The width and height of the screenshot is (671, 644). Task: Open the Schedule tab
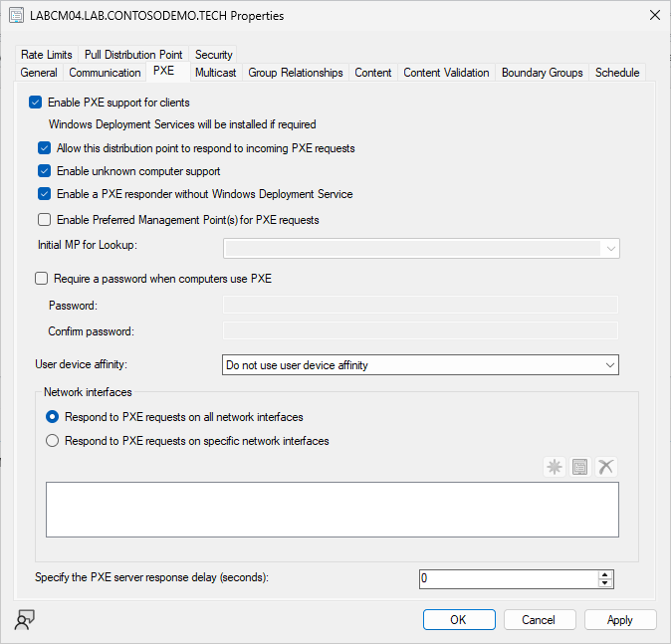click(x=617, y=73)
